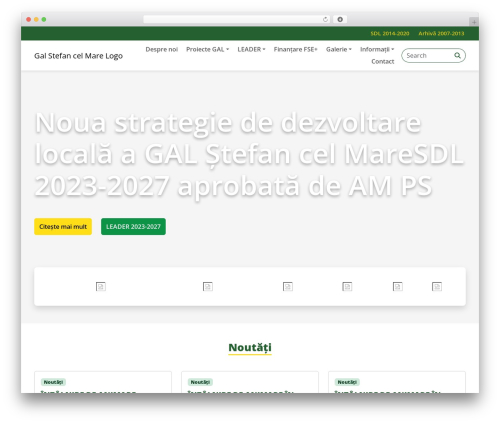Open the Despre noi page
The height and width of the screenshot is (423, 500).
[x=162, y=49]
